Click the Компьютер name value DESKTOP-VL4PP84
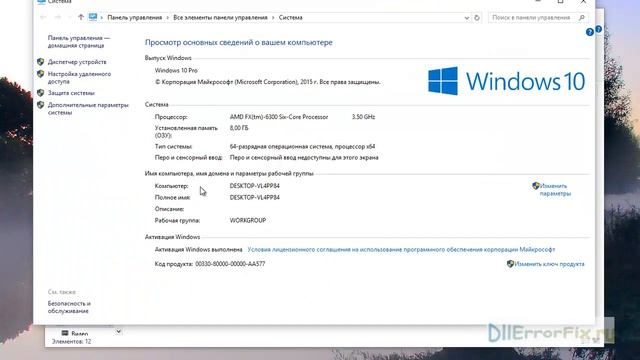Image resolution: width=640 pixels, height=360 pixels. [x=255, y=186]
